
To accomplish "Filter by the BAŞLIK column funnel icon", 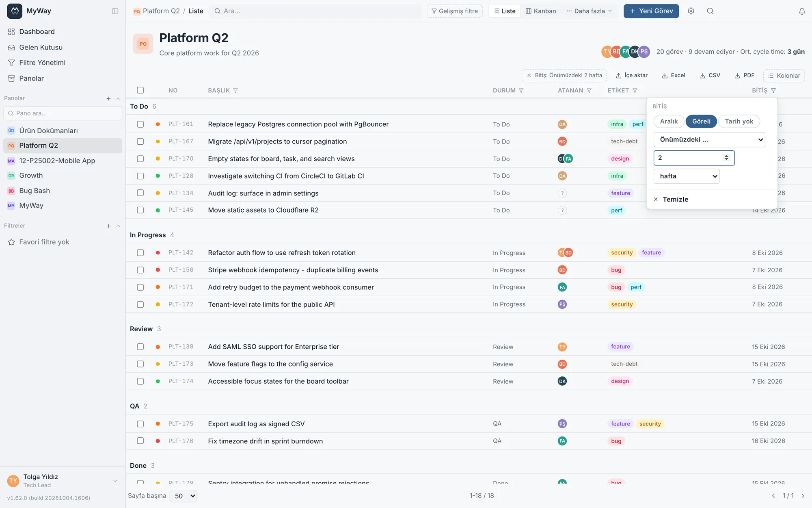I will pyautogui.click(x=235, y=91).
